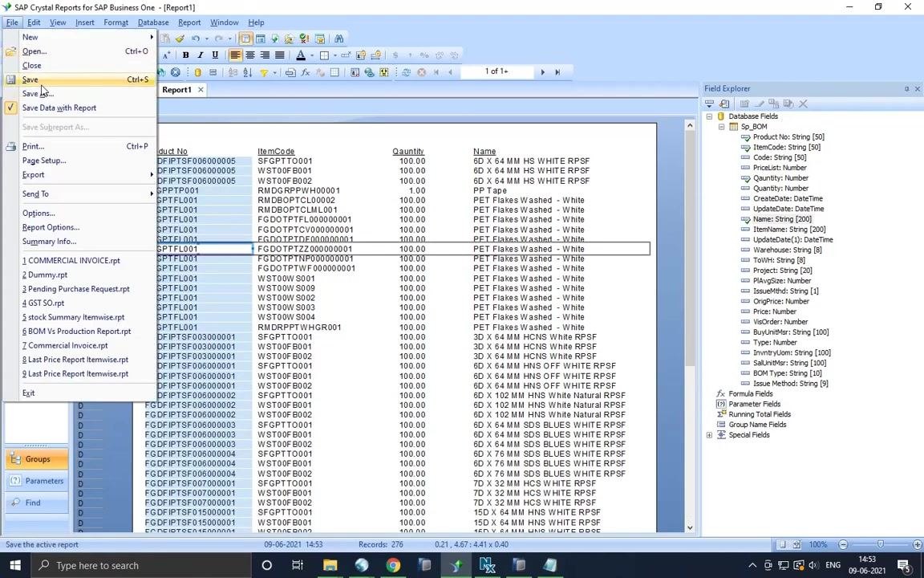Screen dimensions: 924x578
Task: Select Running Total Fields tree item
Action: coord(759,414)
